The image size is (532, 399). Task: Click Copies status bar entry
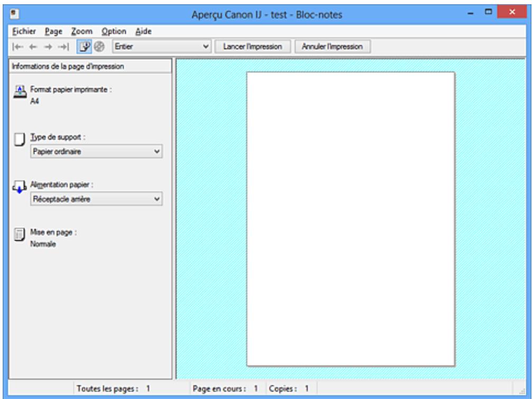[289, 388]
